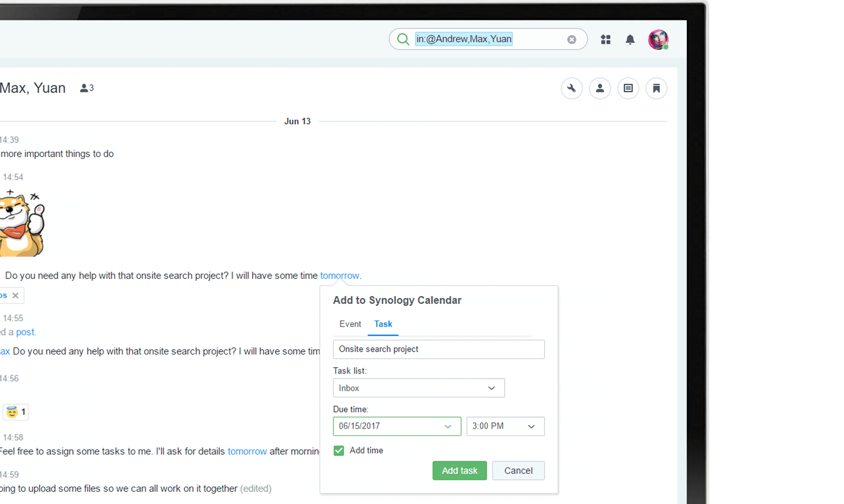
Task: Click the Cancel button
Action: click(518, 470)
